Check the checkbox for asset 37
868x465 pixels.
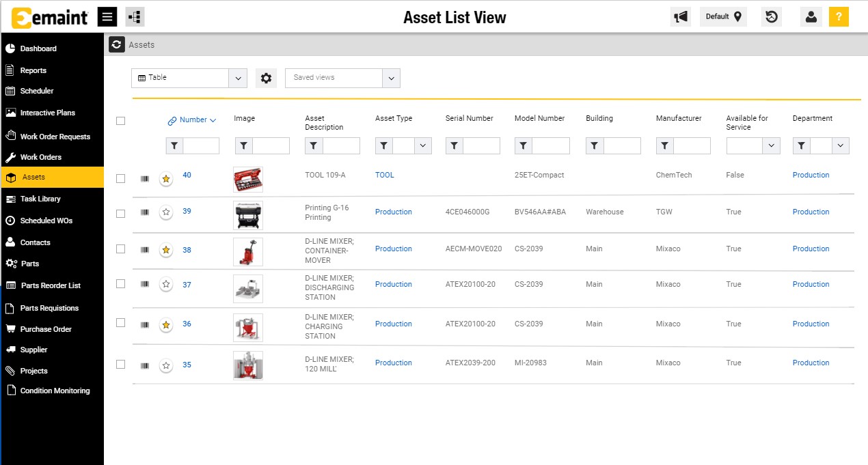pyautogui.click(x=121, y=283)
